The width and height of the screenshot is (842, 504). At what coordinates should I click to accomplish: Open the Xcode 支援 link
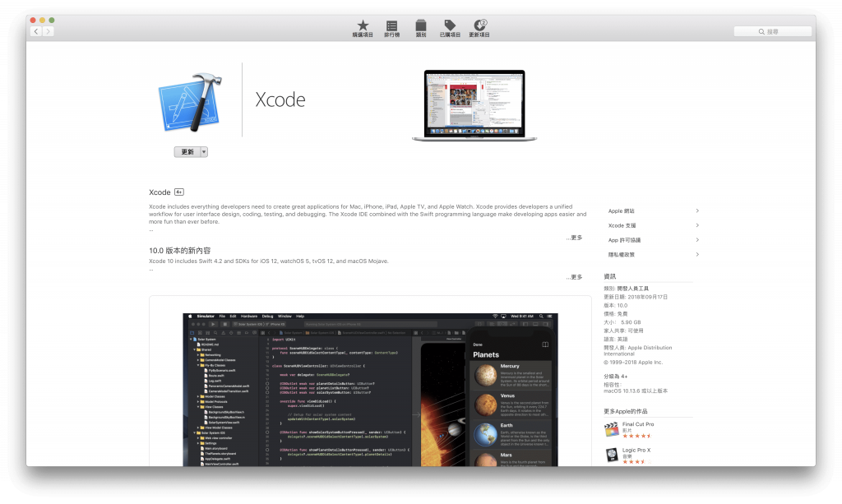point(622,225)
